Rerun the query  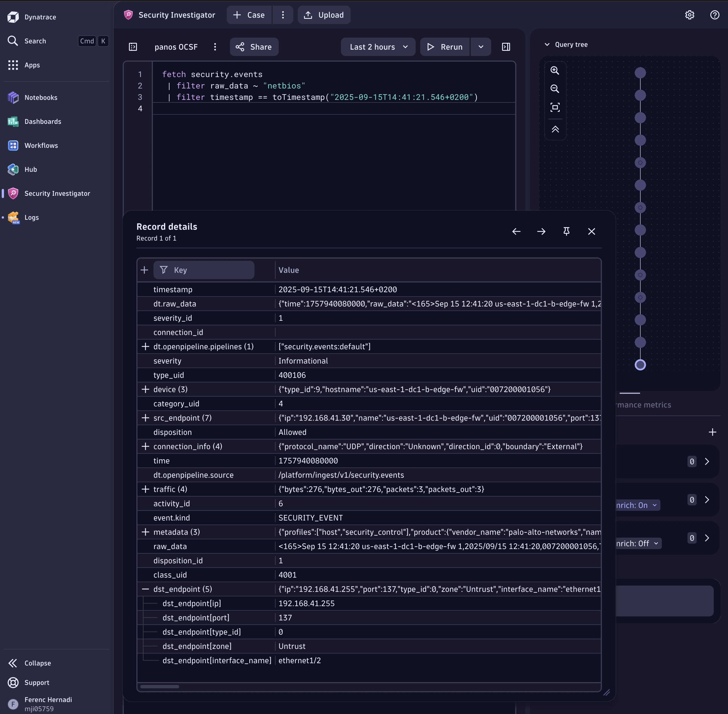[x=445, y=47]
